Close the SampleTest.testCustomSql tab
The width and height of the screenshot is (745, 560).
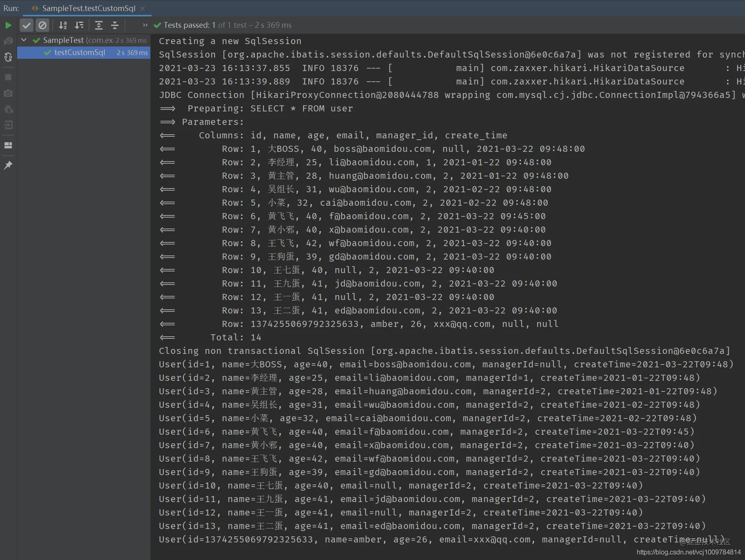click(x=143, y=8)
